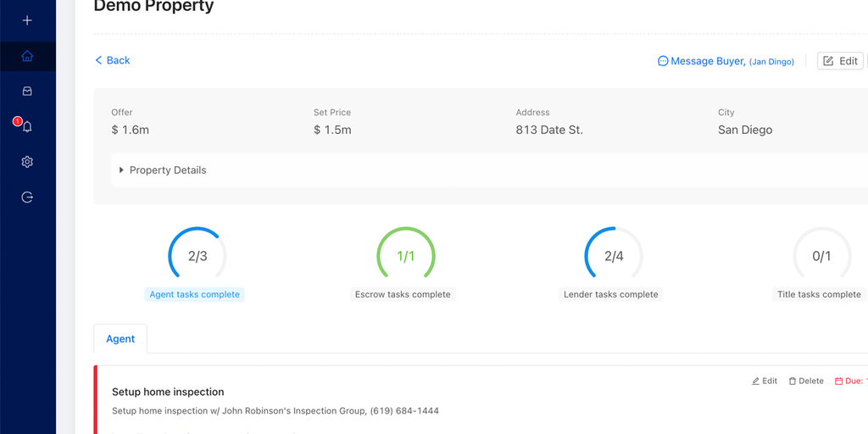Click the plus icon in the sidebar
This screenshot has height=434, width=868.
click(x=27, y=20)
